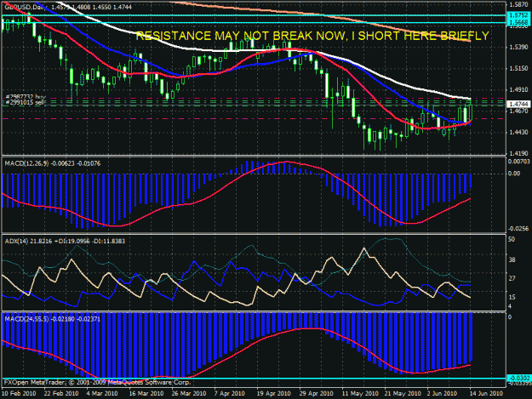Select the yellow RESISTANCE MAY NOT BREAK annotation
This screenshot has height=399, width=532.
click(x=312, y=36)
